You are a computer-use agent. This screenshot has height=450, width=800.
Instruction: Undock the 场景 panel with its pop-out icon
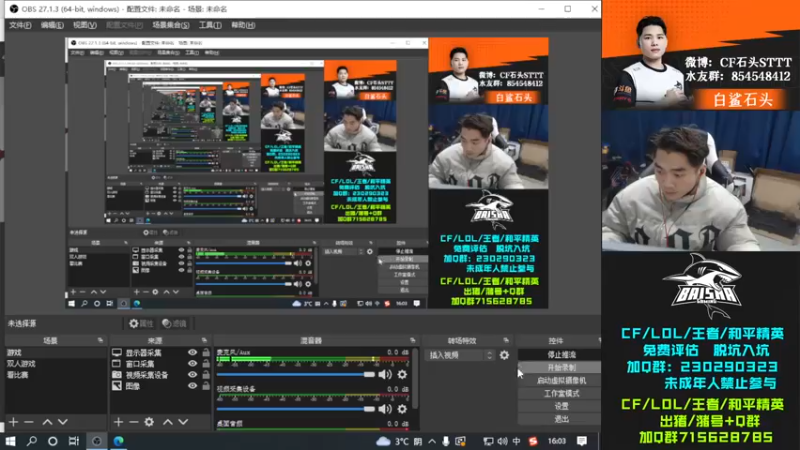click(100, 340)
